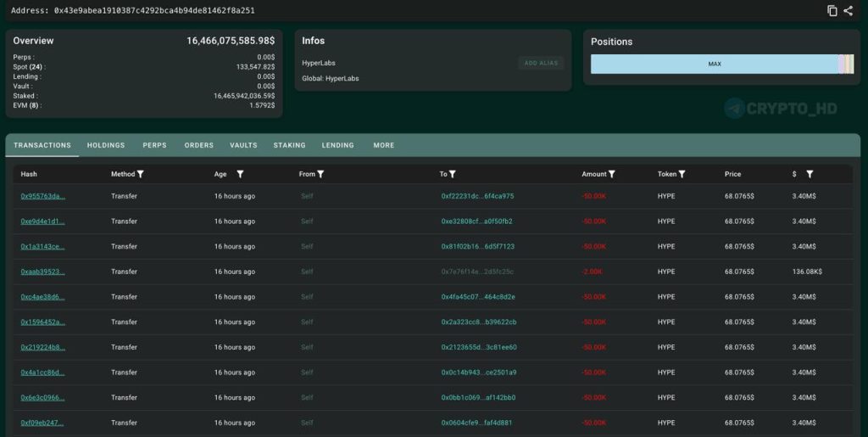Image resolution: width=868 pixels, height=437 pixels.
Task: Open recipient address 0x2123655d...3c81ee60
Action: tap(479, 347)
